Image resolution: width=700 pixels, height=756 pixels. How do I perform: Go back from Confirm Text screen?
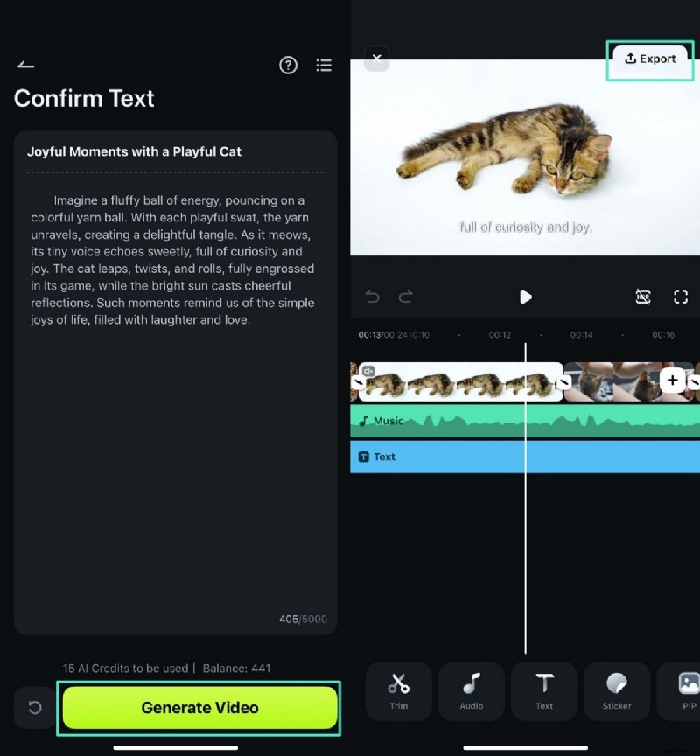25,64
